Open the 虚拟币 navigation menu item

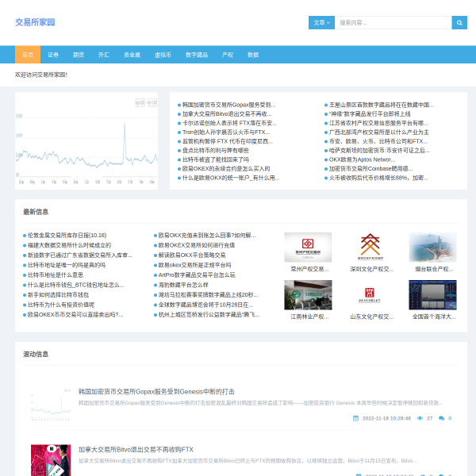(163, 55)
